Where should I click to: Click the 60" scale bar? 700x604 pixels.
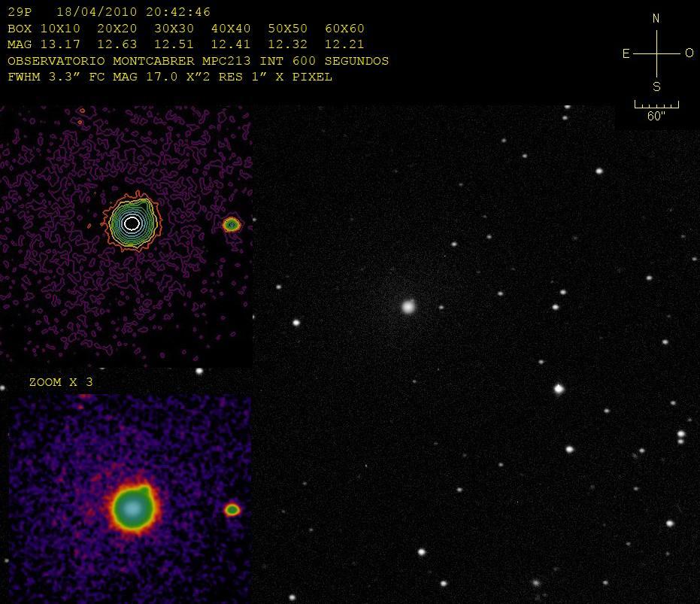coord(656,105)
